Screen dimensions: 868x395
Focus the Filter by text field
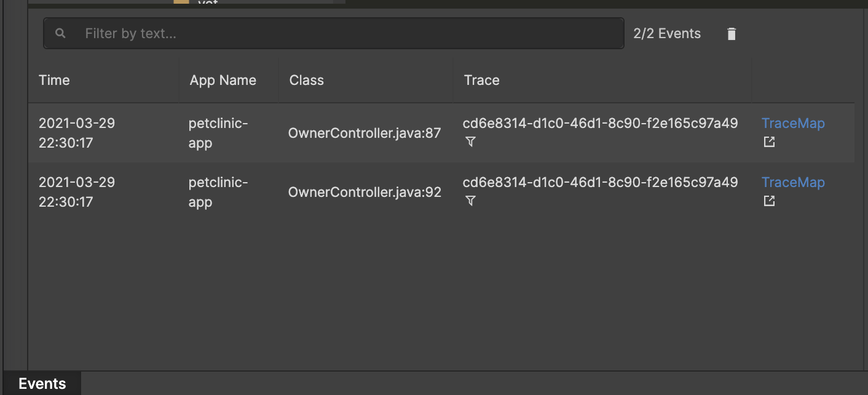pyautogui.click(x=334, y=33)
